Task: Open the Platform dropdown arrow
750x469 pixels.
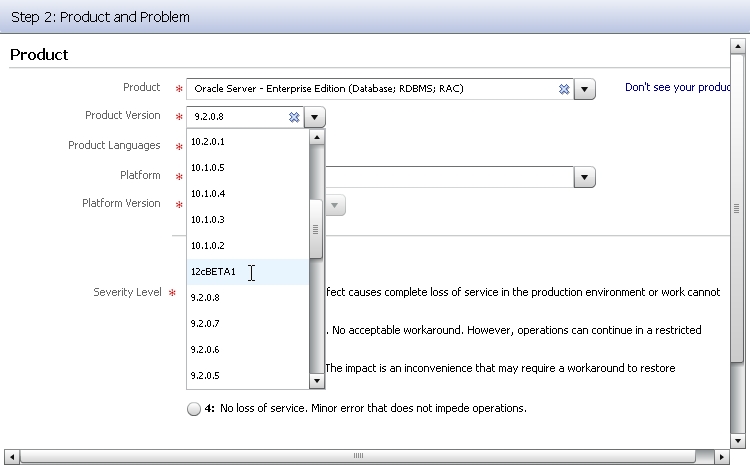Action: coord(584,177)
